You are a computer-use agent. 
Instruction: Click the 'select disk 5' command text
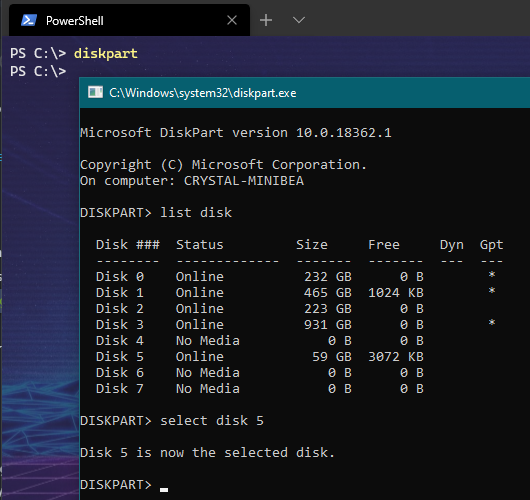tap(212, 421)
